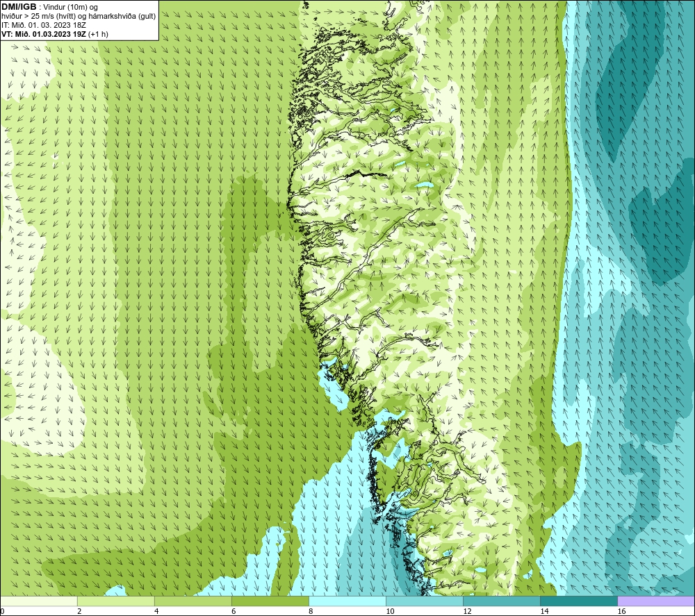
Task: Click the 12-14 m/s teal legend swatch
Action: click(x=501, y=601)
